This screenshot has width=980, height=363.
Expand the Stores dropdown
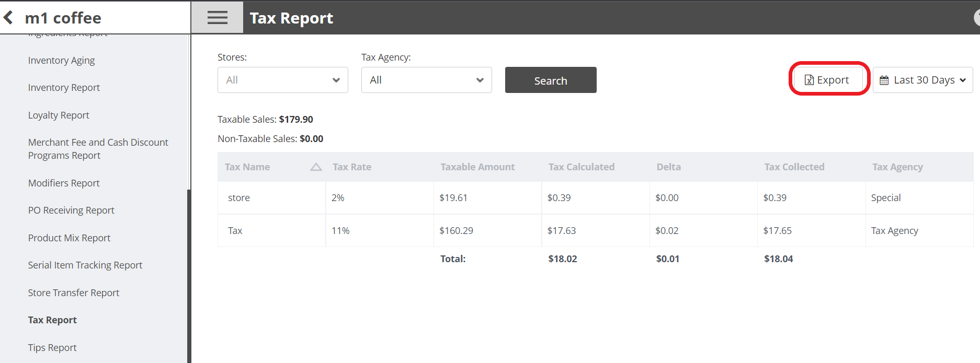[x=282, y=80]
